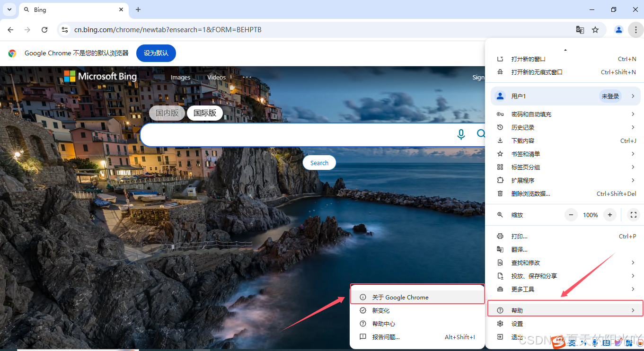Expand 投放、保存和分享 submenu

click(x=565, y=276)
